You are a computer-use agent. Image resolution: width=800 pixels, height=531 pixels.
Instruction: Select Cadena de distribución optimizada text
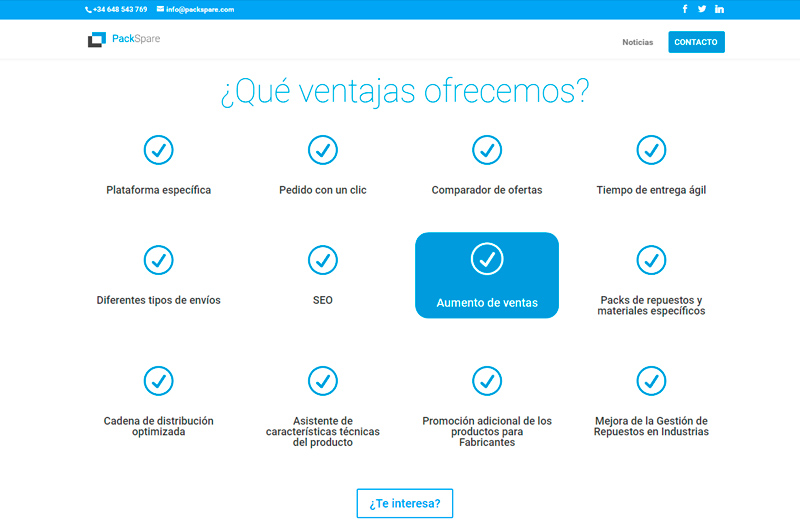click(159, 426)
